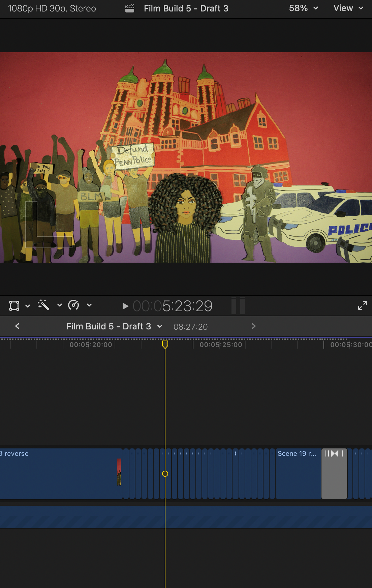Enter full screen viewer mode
The image size is (372, 588).
pos(363,305)
